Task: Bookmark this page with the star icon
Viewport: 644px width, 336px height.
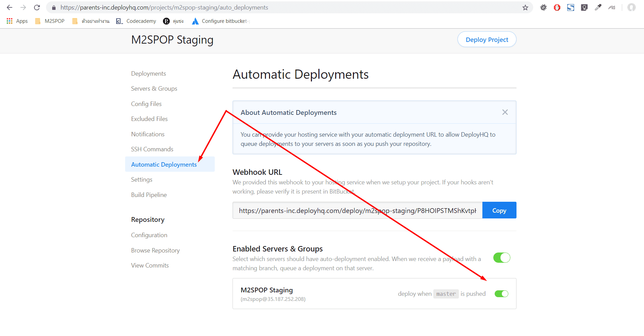Action: pyautogui.click(x=525, y=7)
